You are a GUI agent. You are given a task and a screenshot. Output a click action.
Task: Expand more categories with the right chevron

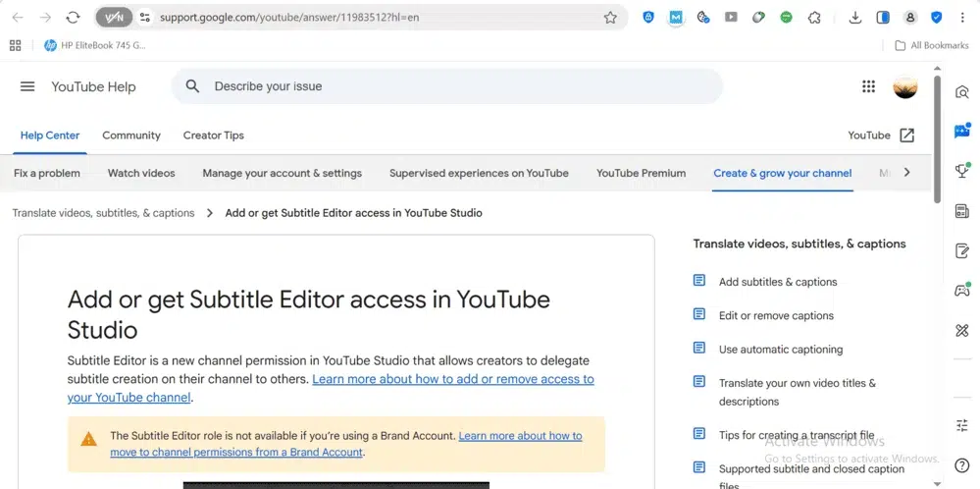[906, 173]
